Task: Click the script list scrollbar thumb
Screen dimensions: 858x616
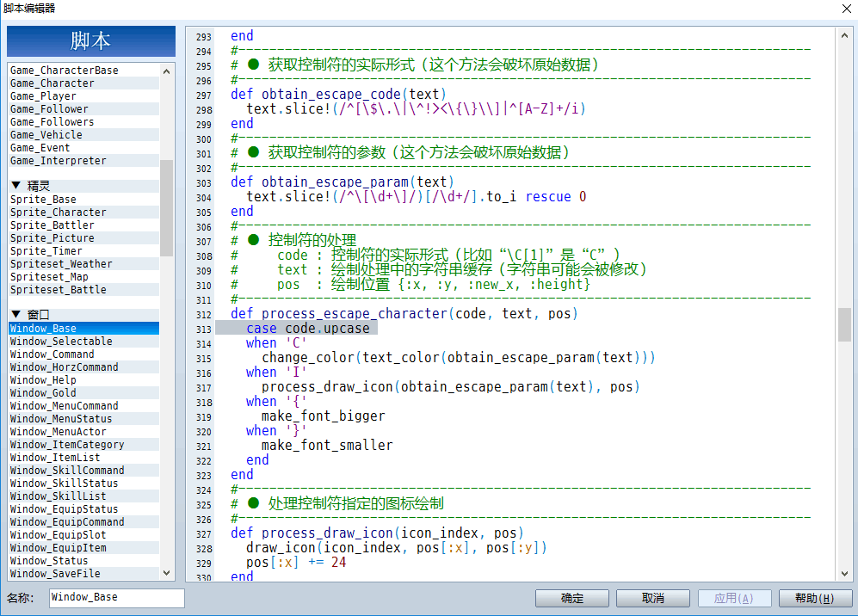Action: (x=167, y=208)
